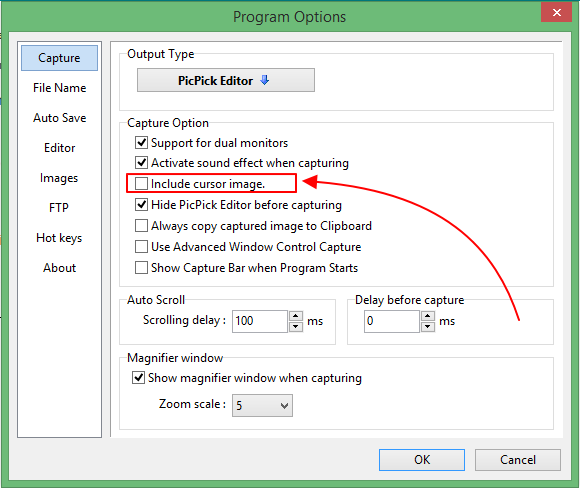Decrease Delay before capture value
This screenshot has height=488, width=580.
click(428, 327)
